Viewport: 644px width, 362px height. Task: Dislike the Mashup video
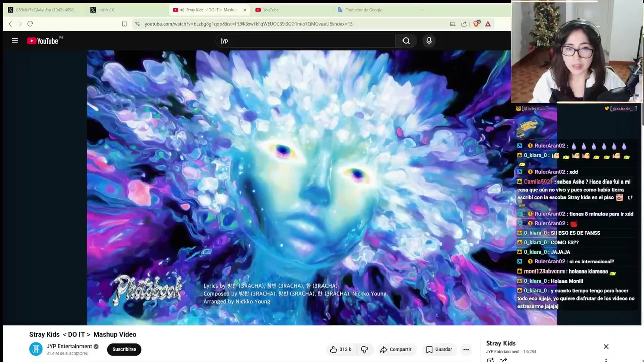[x=364, y=349]
